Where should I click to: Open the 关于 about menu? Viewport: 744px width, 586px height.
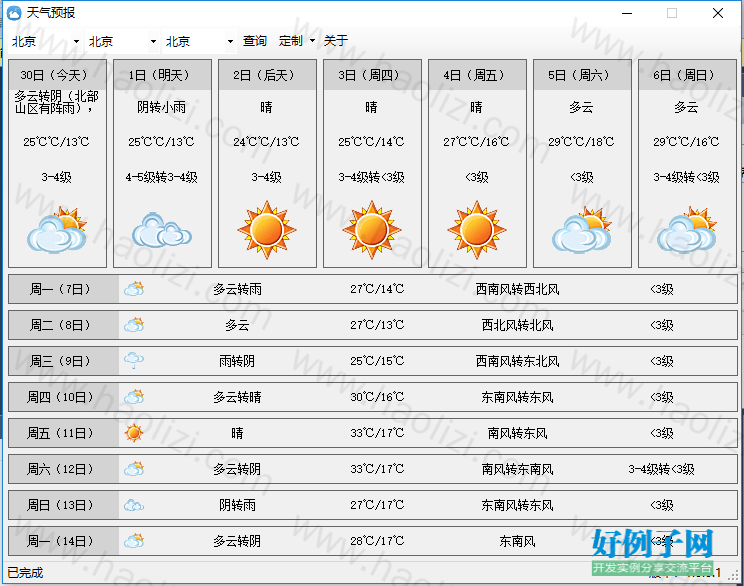click(x=336, y=41)
